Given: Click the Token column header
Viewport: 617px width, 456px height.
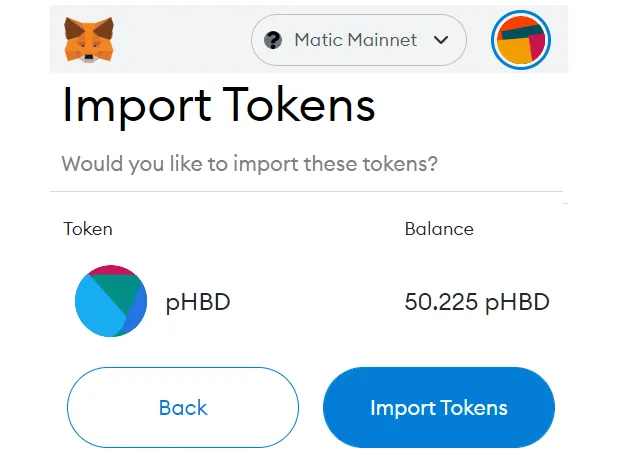Looking at the screenshot, I should 88,229.
